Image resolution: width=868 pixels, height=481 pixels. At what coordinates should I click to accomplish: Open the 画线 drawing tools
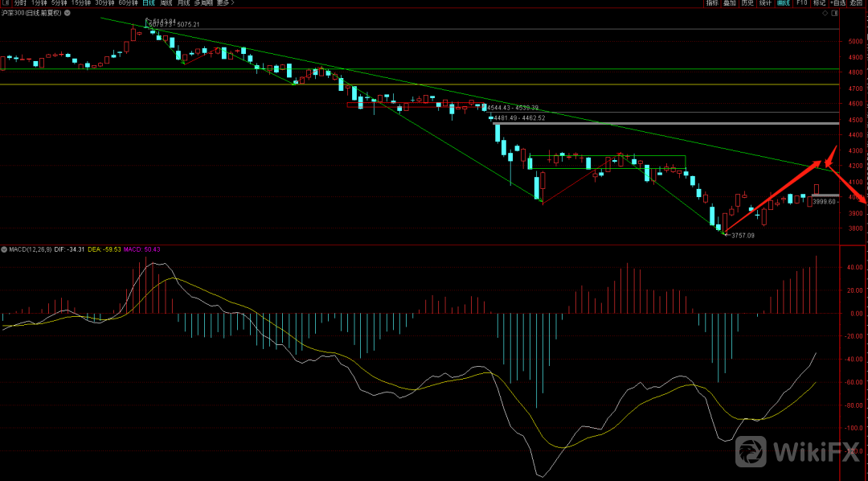click(x=783, y=3)
